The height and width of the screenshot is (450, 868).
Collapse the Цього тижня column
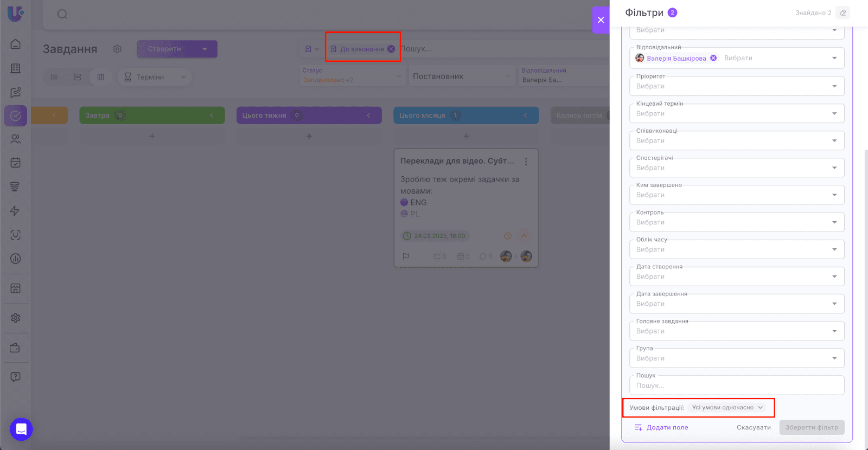(368, 115)
